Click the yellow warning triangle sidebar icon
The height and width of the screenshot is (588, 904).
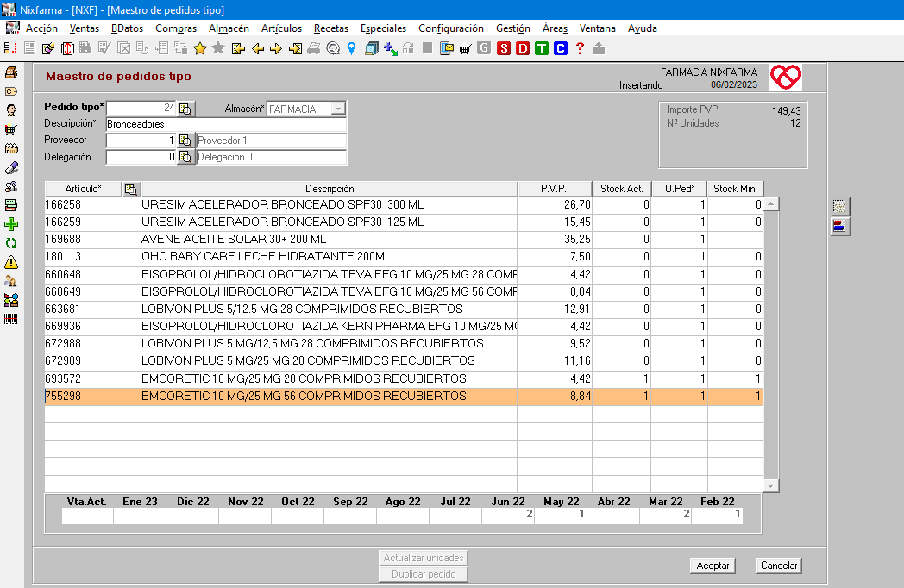pyautogui.click(x=11, y=263)
